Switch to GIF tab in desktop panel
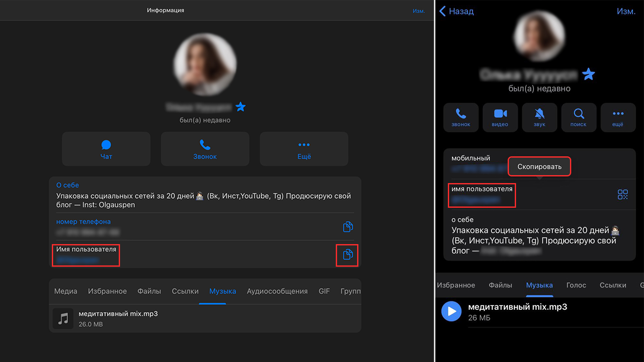644x362 pixels. click(324, 291)
